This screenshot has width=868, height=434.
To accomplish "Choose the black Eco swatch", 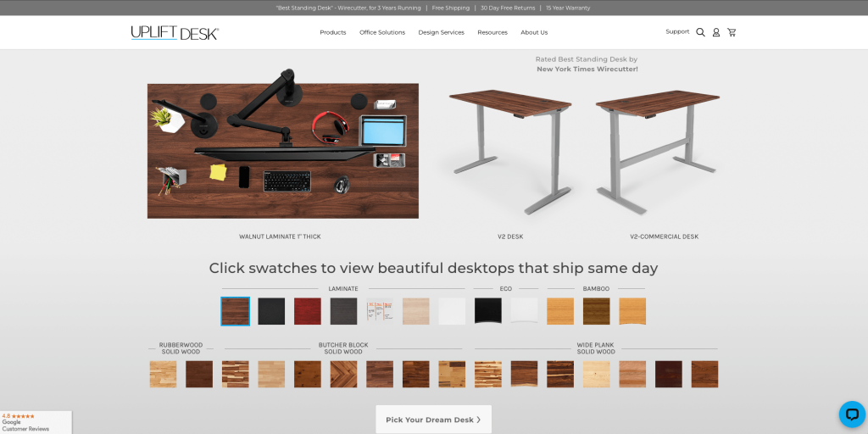I will pyautogui.click(x=488, y=311).
